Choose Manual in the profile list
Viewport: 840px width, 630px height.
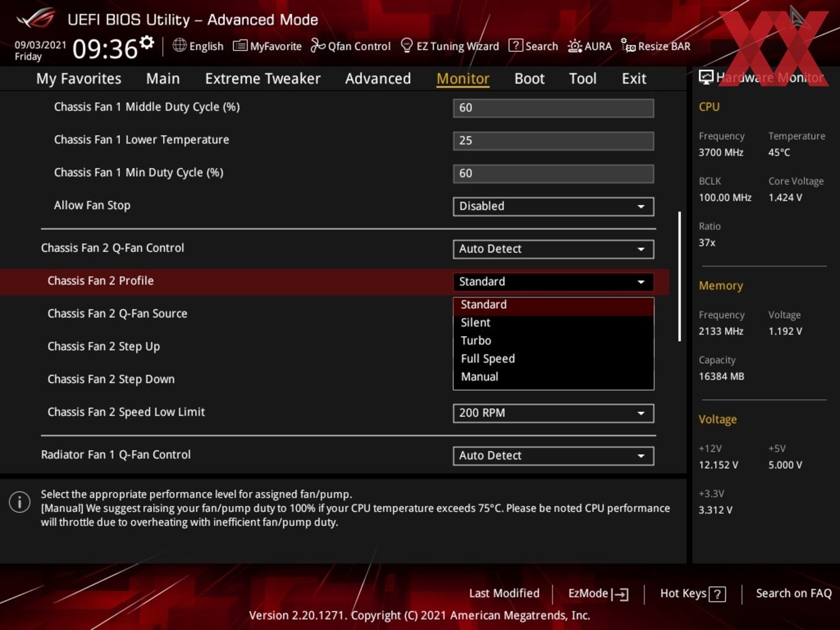[553, 377]
